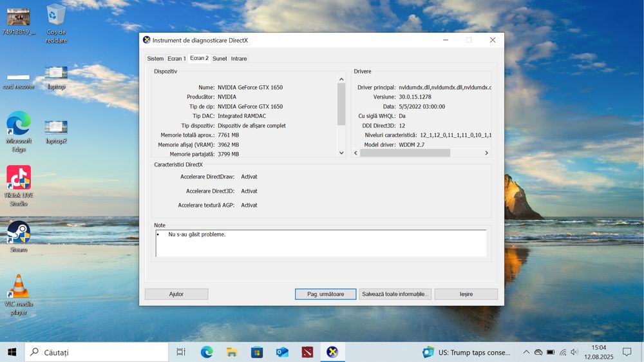This screenshot has width=644, height=362.
Task: Open File Explorer from the taskbar
Action: (232, 352)
